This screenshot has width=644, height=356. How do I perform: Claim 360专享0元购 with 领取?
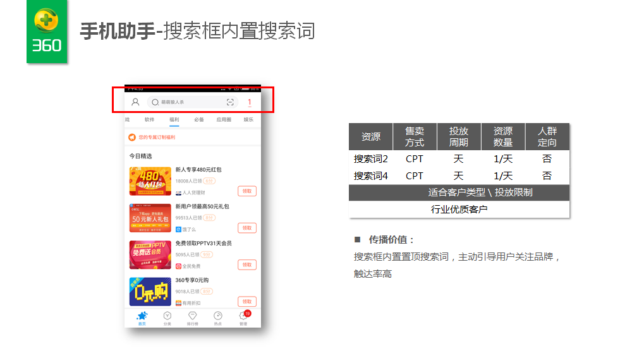click(247, 302)
